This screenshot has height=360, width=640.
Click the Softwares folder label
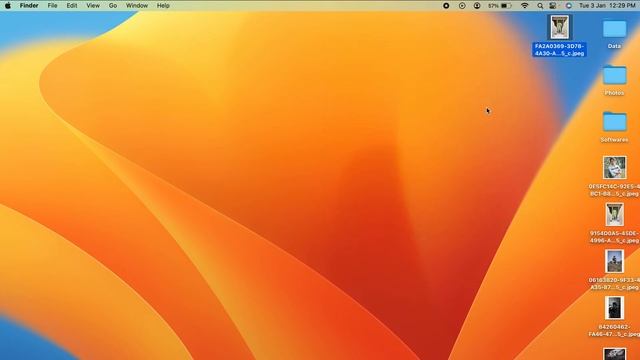pos(614,140)
